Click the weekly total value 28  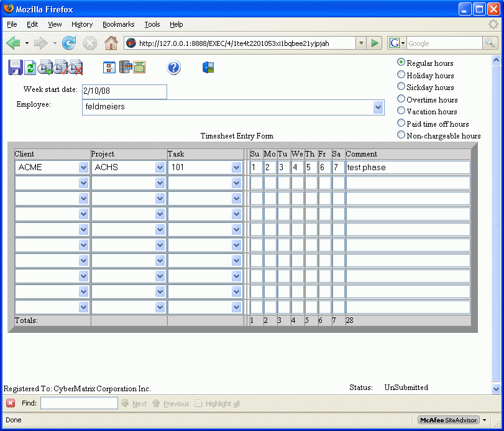click(350, 320)
